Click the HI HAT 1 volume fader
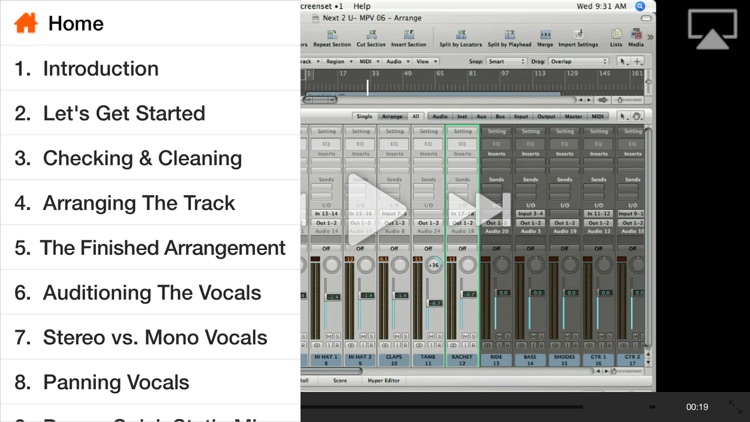 click(332, 297)
